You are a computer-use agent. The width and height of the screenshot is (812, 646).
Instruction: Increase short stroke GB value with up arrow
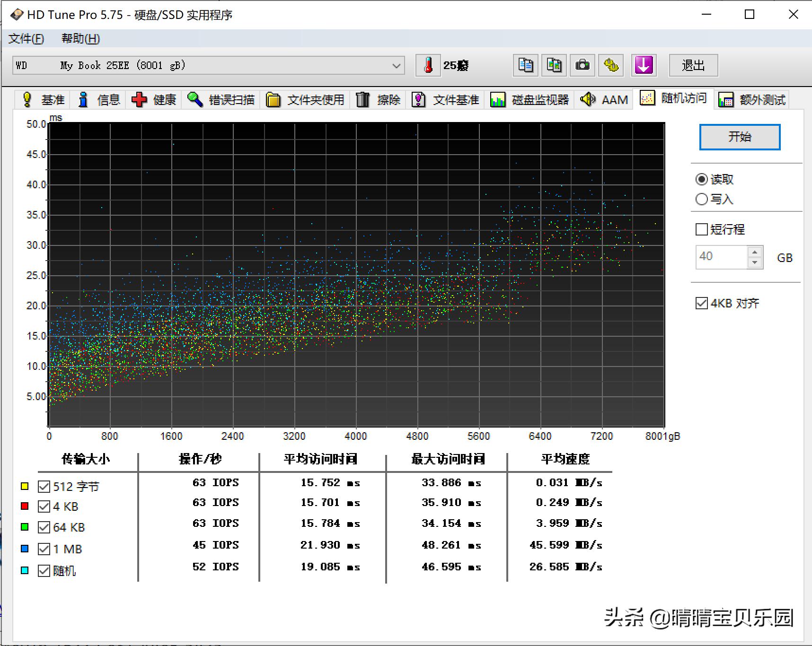[755, 252]
